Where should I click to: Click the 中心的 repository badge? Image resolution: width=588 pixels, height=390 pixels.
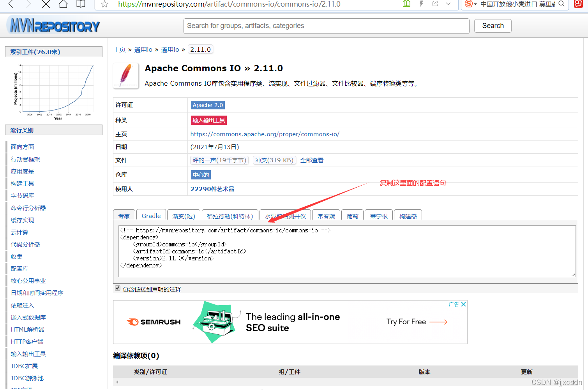[x=201, y=175]
